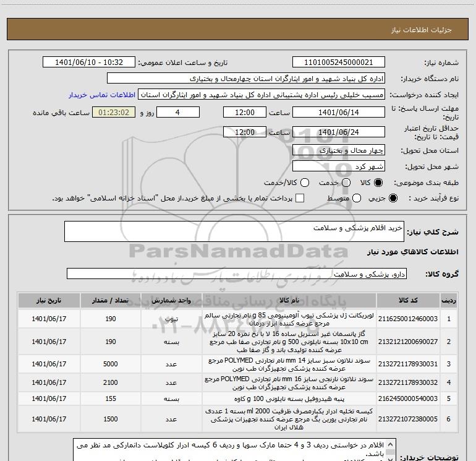Click the need number field 1101005245000021
The width and height of the screenshot is (476, 461).
tap(339, 62)
